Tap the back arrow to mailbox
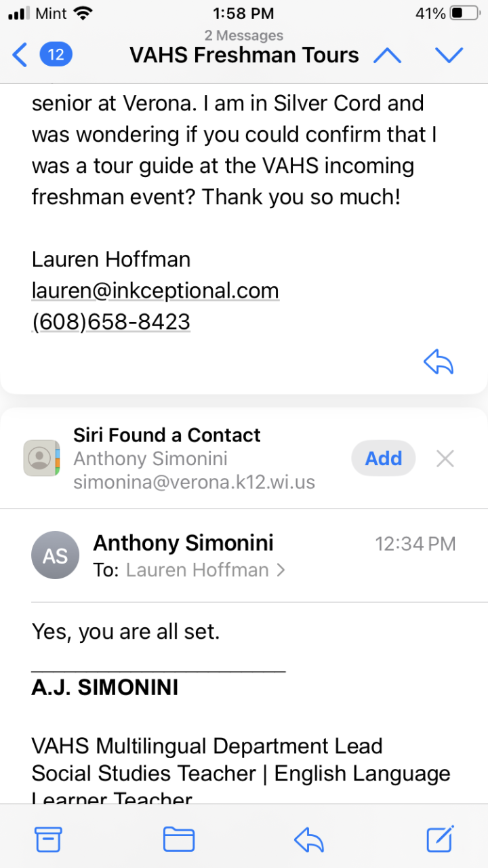Viewport: 488px width, 868px height. click(x=20, y=55)
